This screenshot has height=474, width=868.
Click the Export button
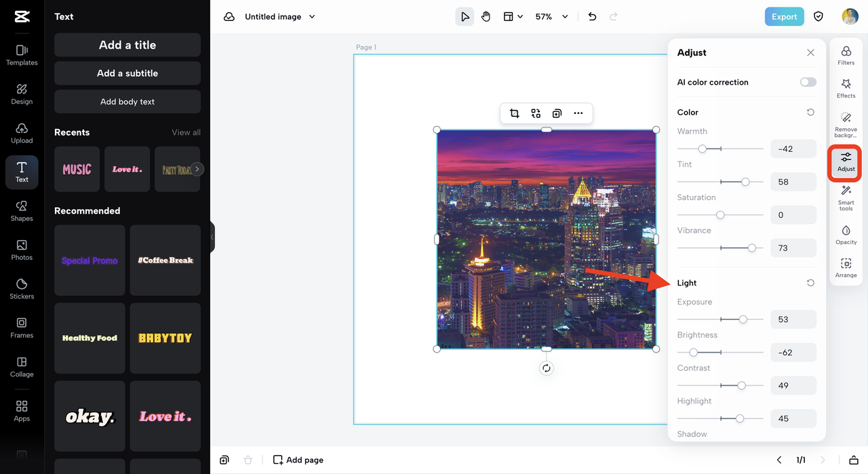tap(784, 17)
